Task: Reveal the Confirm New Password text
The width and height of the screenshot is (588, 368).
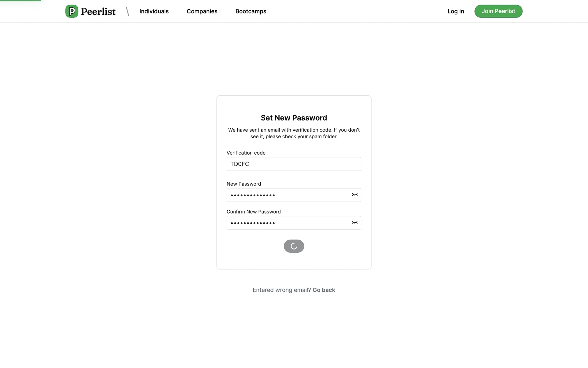Action: tap(355, 223)
